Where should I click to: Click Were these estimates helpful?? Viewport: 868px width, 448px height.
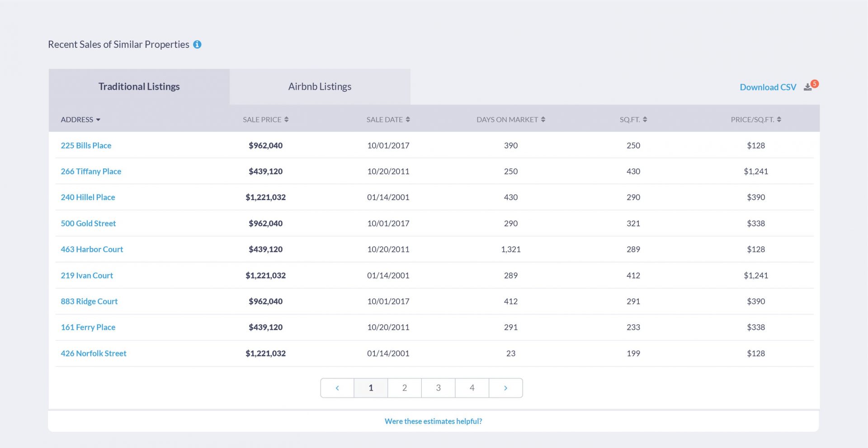click(433, 421)
